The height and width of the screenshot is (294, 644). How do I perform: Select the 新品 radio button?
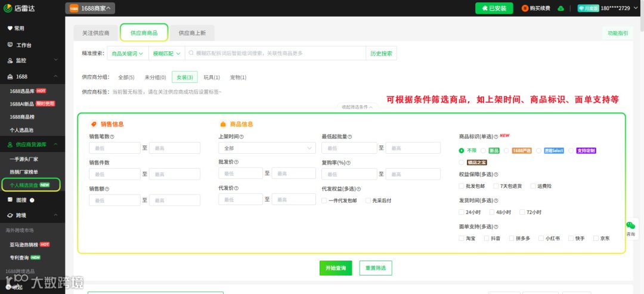point(484,151)
